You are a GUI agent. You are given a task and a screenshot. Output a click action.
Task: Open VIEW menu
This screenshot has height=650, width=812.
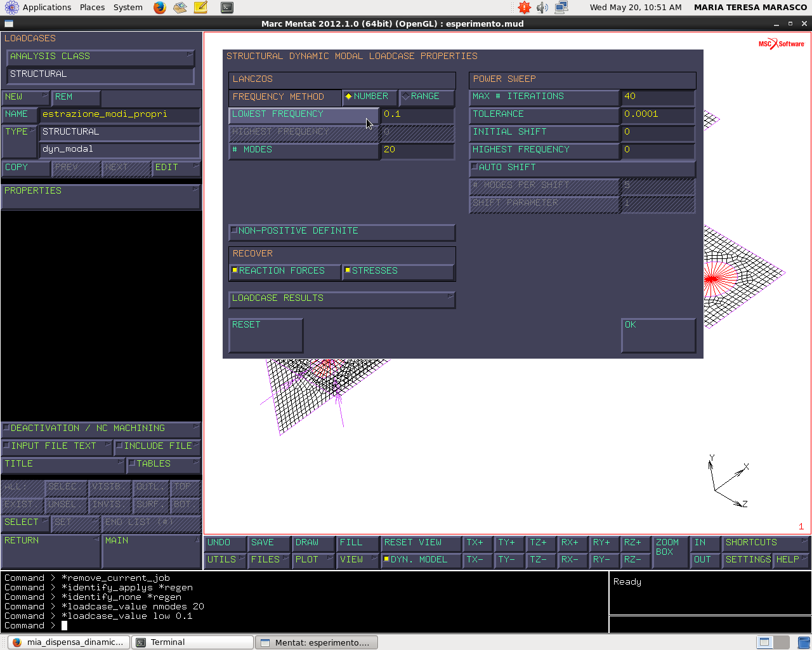pos(358,560)
